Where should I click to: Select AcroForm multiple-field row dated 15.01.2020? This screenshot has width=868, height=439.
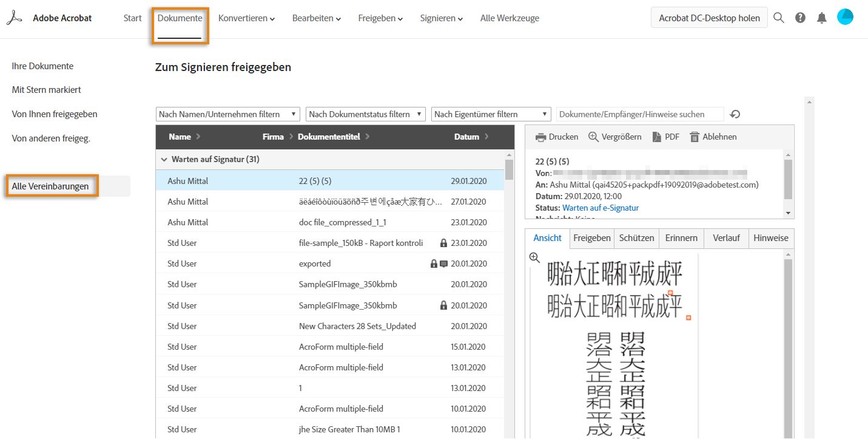point(330,347)
